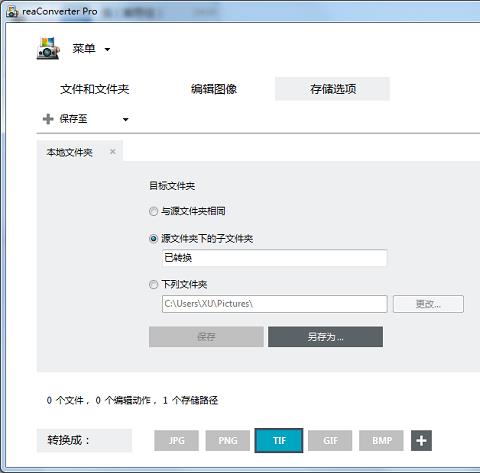Select the 存储选项 tab
Viewport: 480px width, 473px height.
pyautogui.click(x=332, y=89)
